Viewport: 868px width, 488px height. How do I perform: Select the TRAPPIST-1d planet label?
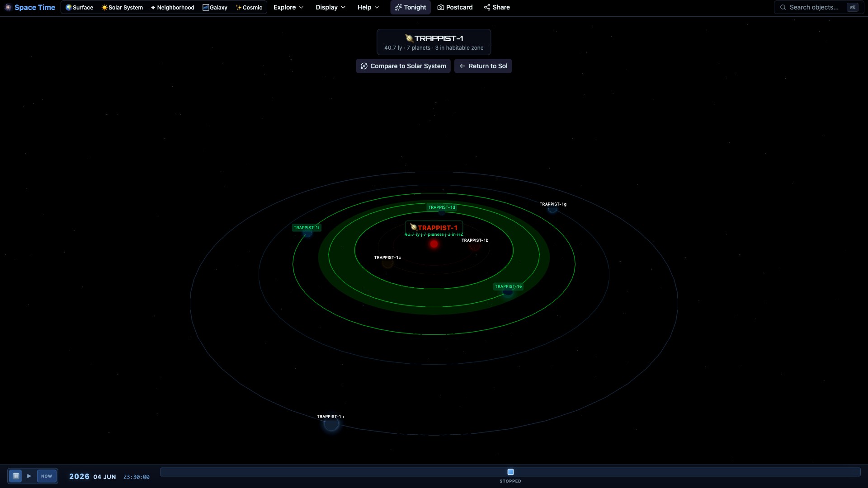(442, 207)
